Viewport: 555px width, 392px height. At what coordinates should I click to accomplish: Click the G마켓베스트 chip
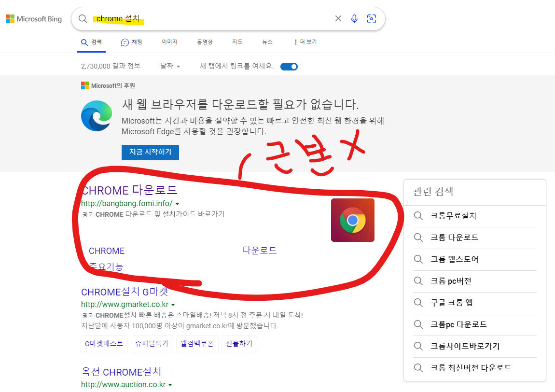(104, 344)
